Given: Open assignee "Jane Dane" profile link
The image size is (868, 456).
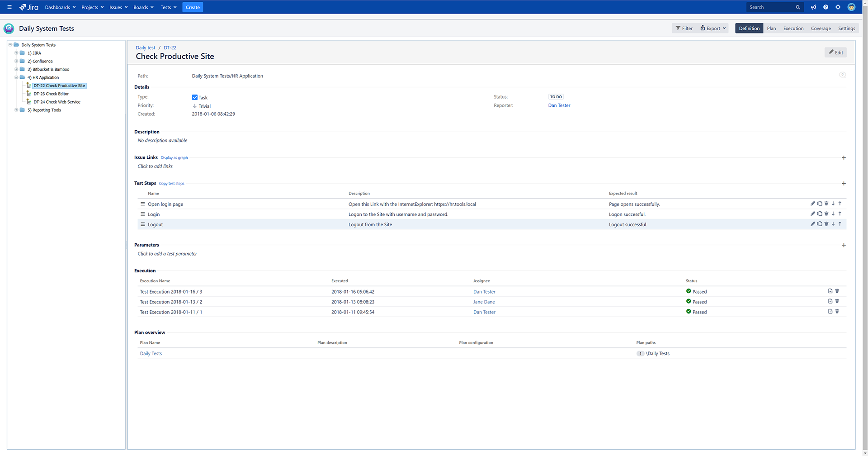Looking at the screenshot, I should click(x=484, y=301).
